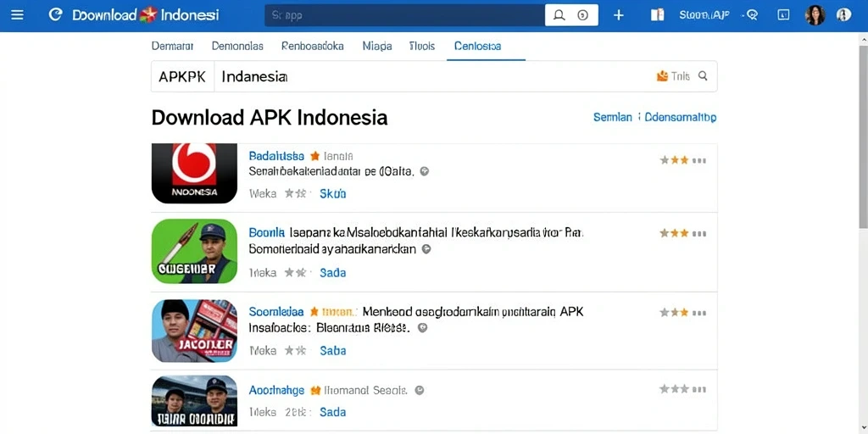Open the book icon in header
Image resolution: width=868 pixels, height=434 pixels.
pyautogui.click(x=657, y=15)
